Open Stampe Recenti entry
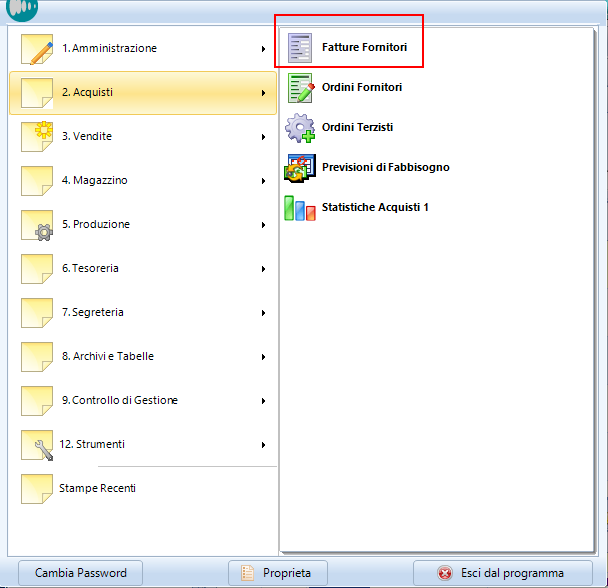This screenshot has width=608, height=588. pos(97,488)
